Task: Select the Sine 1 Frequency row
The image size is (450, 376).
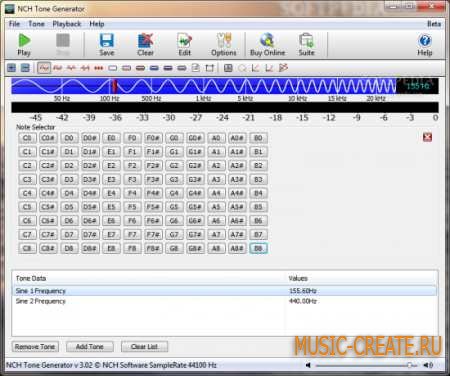Action: click(225, 291)
